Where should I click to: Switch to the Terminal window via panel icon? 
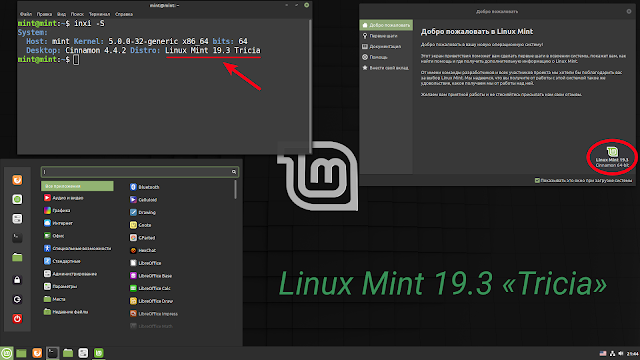(52, 353)
